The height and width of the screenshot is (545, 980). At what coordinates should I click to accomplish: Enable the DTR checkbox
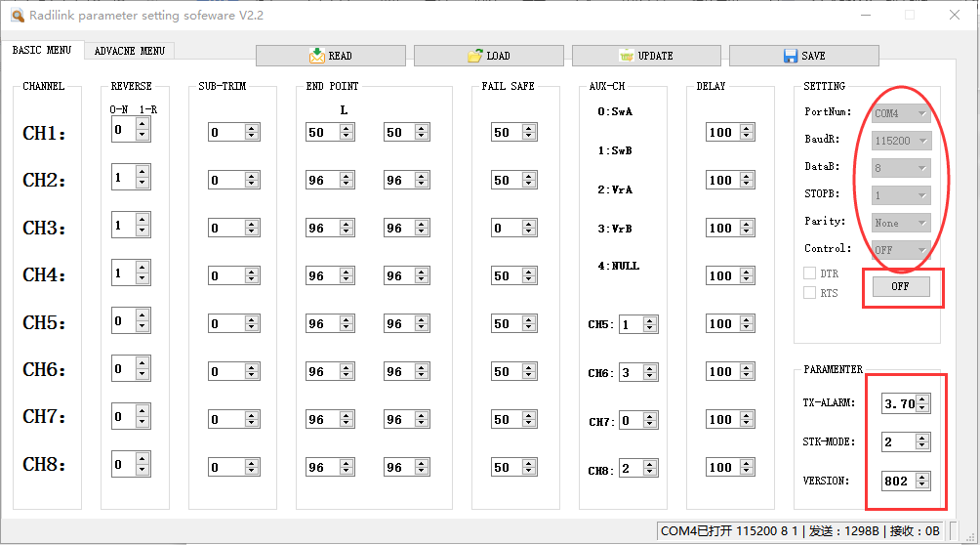click(x=809, y=273)
